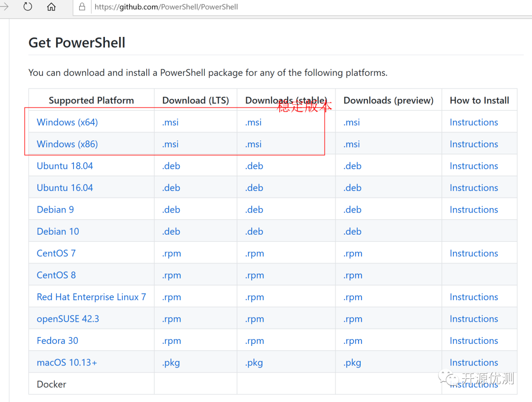Download LTS .deb for Debian 10

(171, 231)
